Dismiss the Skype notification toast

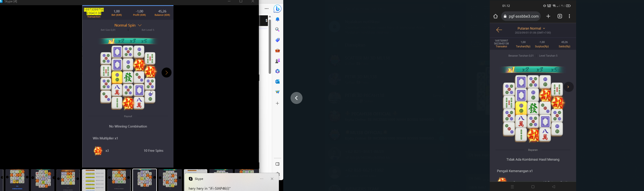(272, 179)
